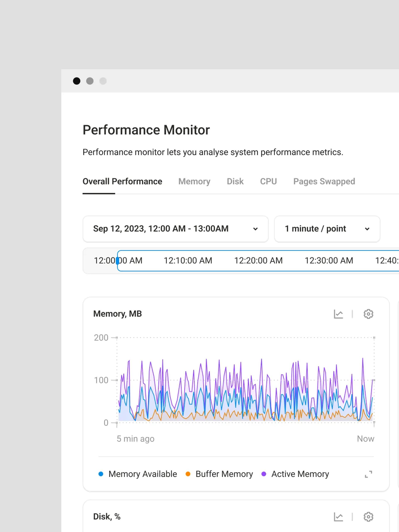Click the 5 min ago axis label
The height and width of the screenshot is (532, 399).
136,439
